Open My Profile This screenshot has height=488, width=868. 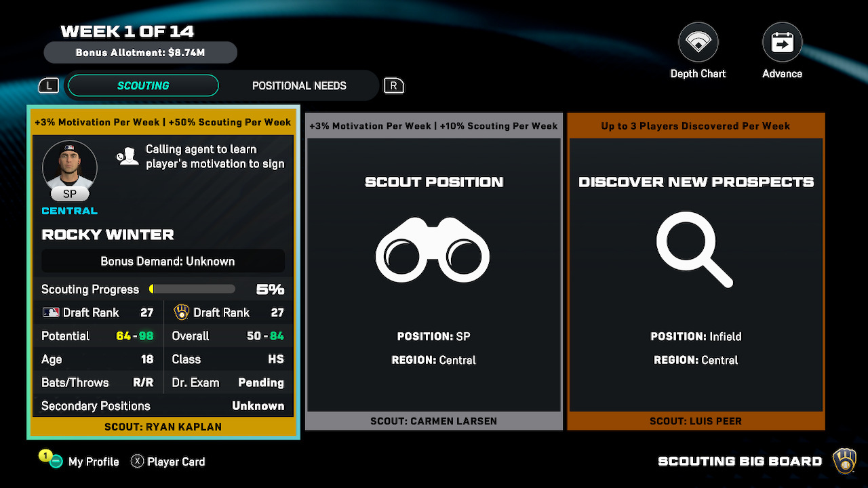93,462
